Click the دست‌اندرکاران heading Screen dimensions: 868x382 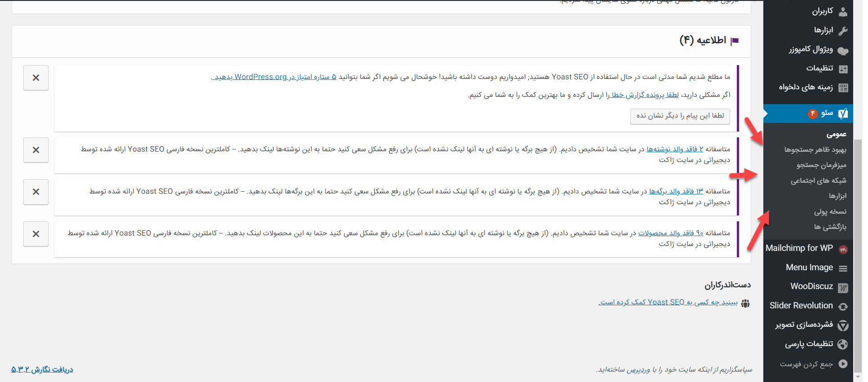(x=727, y=285)
